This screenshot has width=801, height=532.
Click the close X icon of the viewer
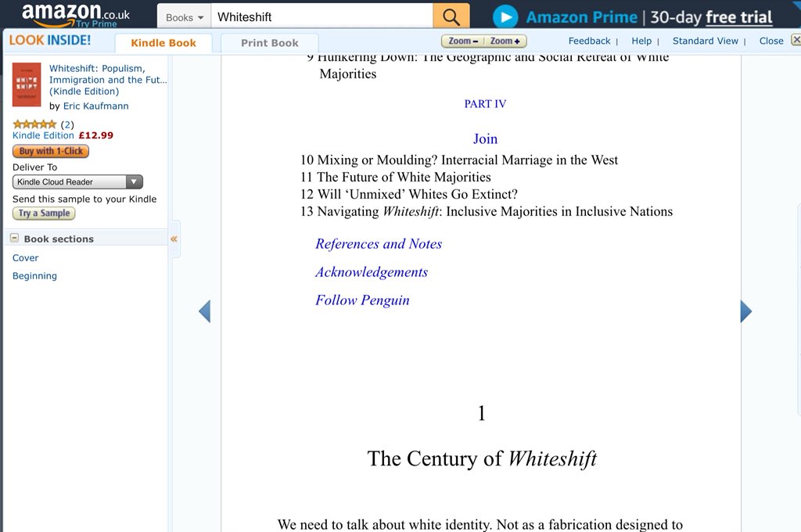click(796, 40)
